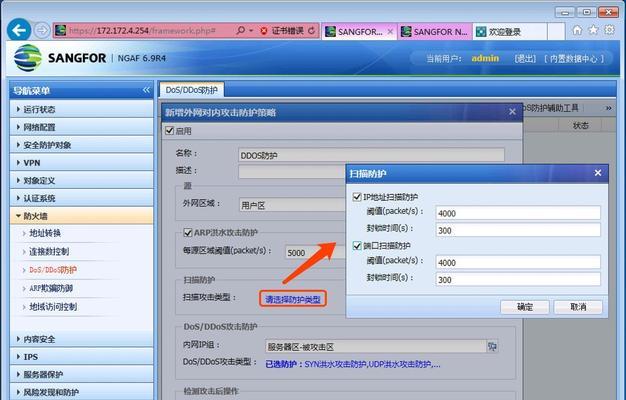
Task: Click the 退出 logout link
Action: click(525, 59)
